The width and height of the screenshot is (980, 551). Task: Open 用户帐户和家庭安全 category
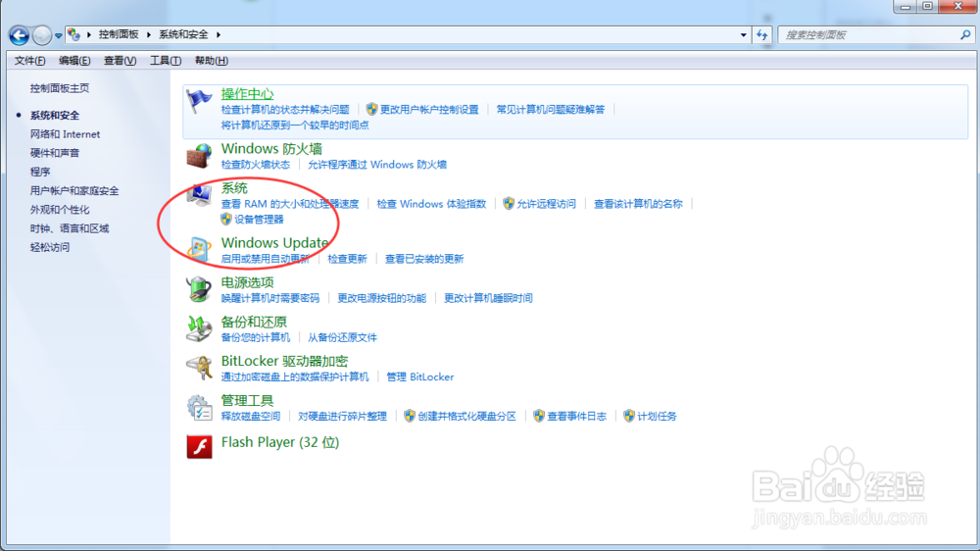(x=73, y=191)
